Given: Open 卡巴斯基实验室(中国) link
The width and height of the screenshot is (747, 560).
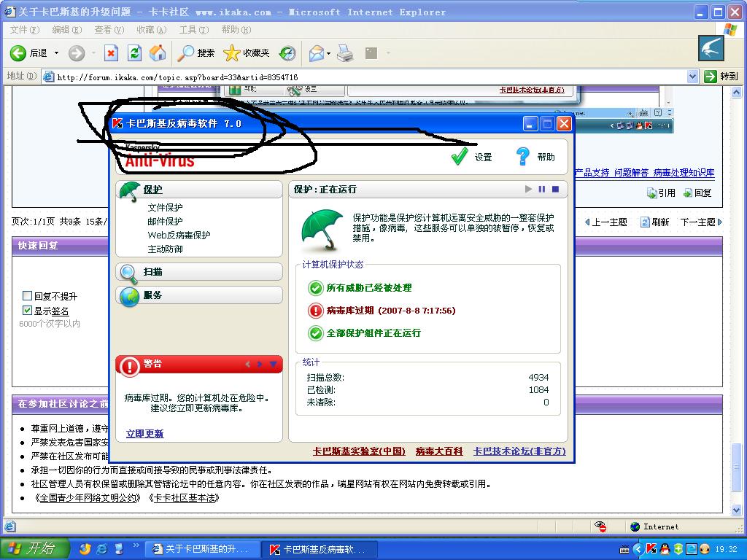Looking at the screenshot, I should click(x=359, y=451).
